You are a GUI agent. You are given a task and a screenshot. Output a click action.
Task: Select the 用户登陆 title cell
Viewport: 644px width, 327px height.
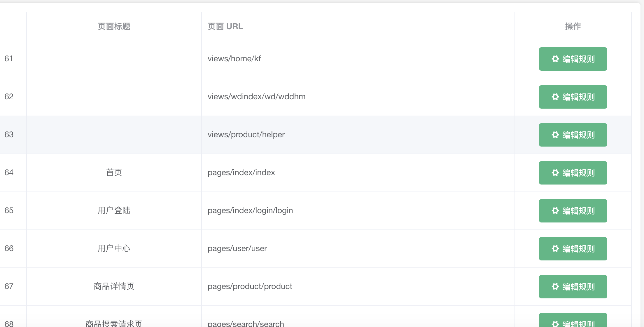pos(114,211)
